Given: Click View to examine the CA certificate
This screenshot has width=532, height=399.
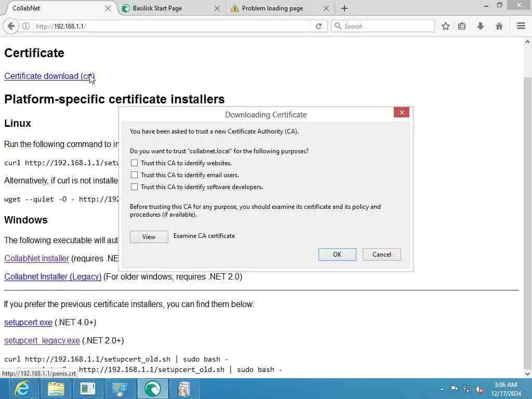Looking at the screenshot, I should (x=149, y=237).
